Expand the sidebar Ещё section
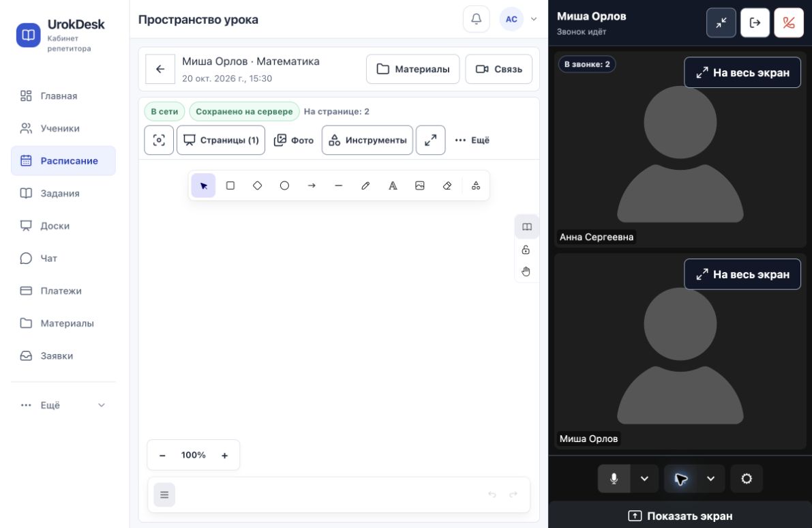 click(63, 405)
